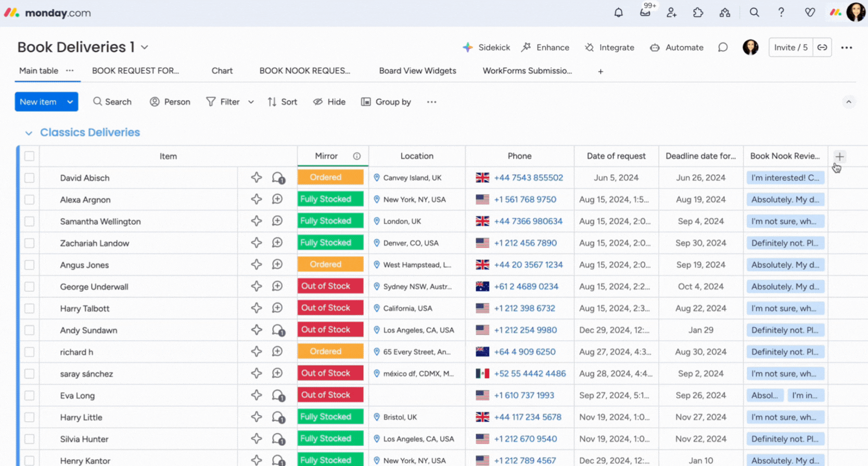Image resolution: width=868 pixels, height=466 pixels.
Task: Check the Harry Talbott row checkbox
Action: (30, 308)
